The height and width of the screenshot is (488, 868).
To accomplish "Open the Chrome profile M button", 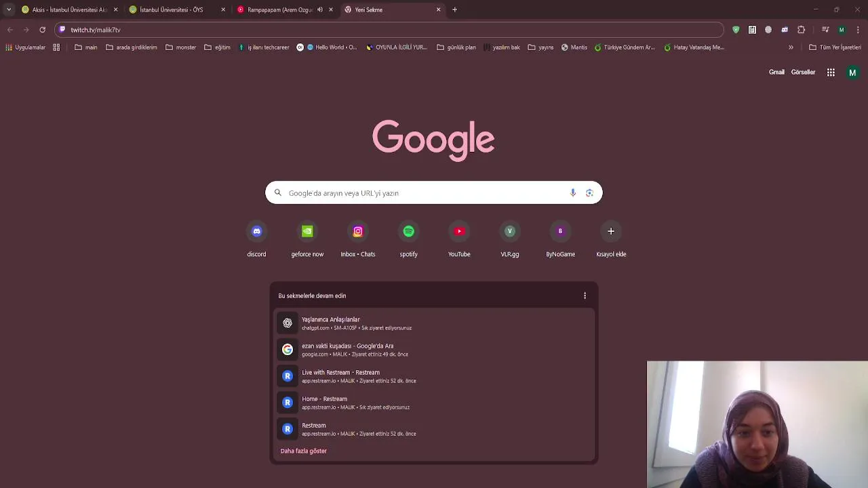I will pos(842,30).
